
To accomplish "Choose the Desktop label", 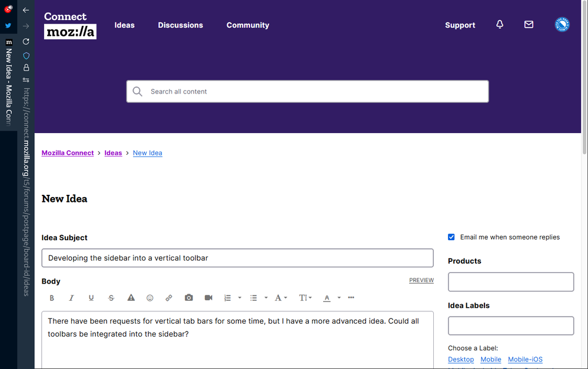I will pyautogui.click(x=461, y=359).
